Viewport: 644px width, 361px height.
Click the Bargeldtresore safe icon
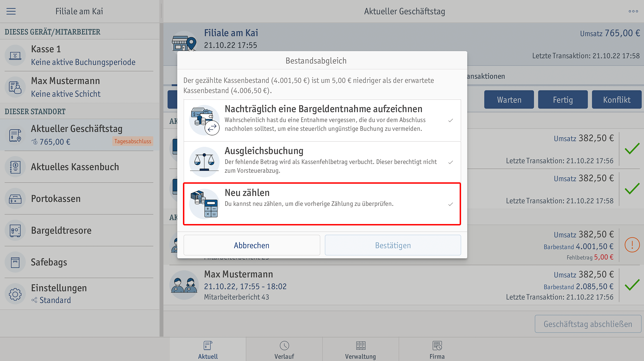click(x=15, y=231)
